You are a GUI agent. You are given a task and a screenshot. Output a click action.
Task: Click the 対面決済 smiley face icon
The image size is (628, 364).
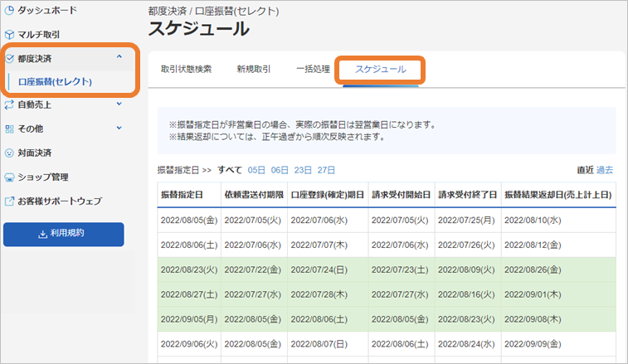click(x=9, y=153)
